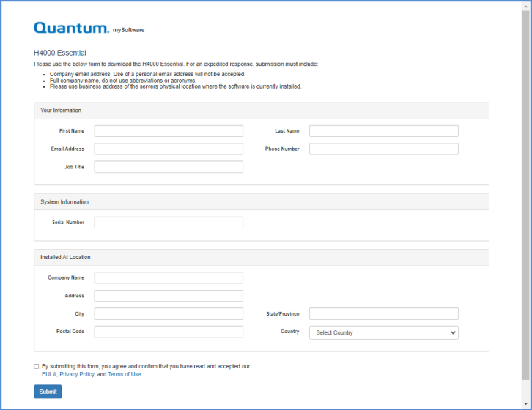Click the bullet about full company name
The width and height of the screenshot is (532, 410).
pyautogui.click(x=123, y=81)
